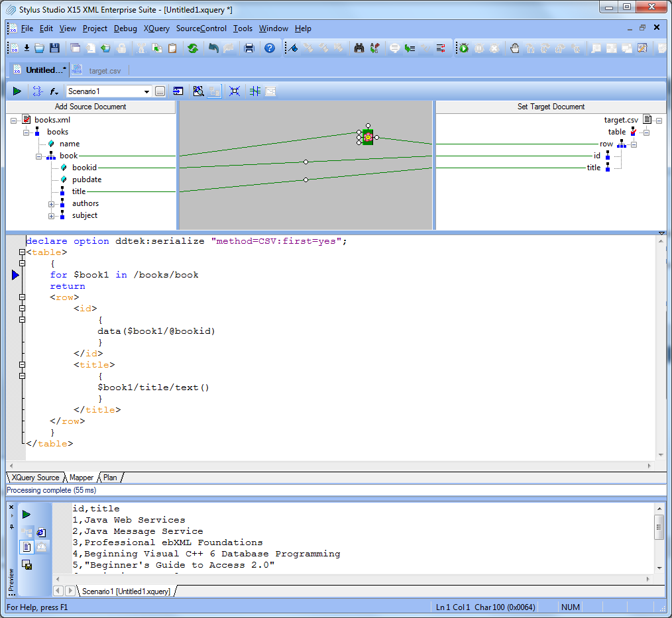
Task: Expand the authors tree node
Action: (x=51, y=204)
